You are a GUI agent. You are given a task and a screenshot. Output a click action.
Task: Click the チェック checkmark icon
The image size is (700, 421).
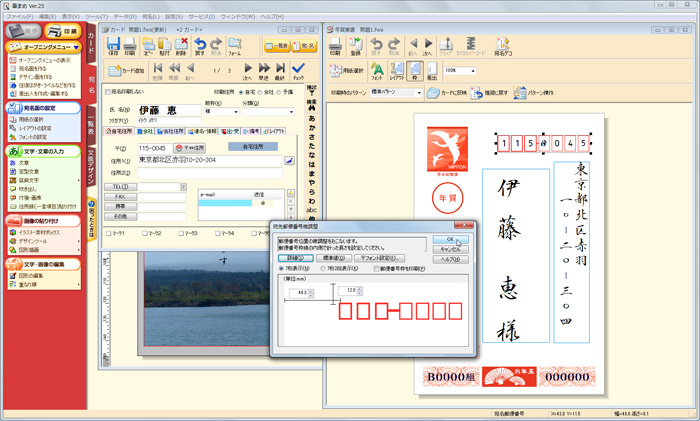coord(300,72)
